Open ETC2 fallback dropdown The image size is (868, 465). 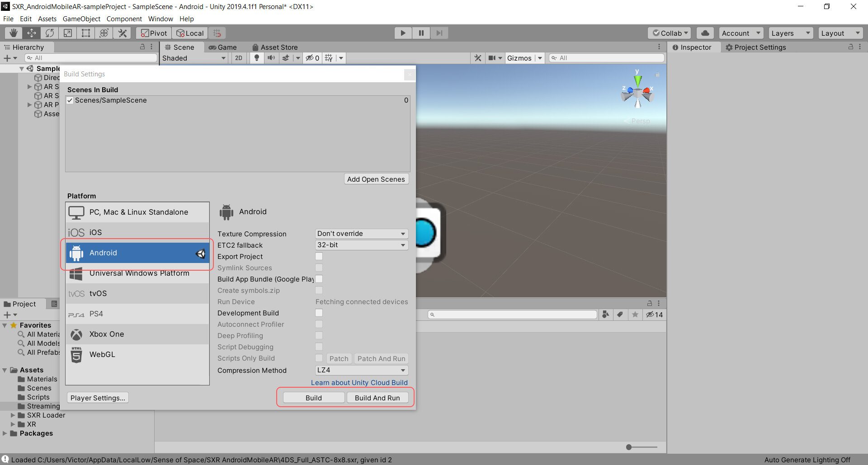pos(361,245)
